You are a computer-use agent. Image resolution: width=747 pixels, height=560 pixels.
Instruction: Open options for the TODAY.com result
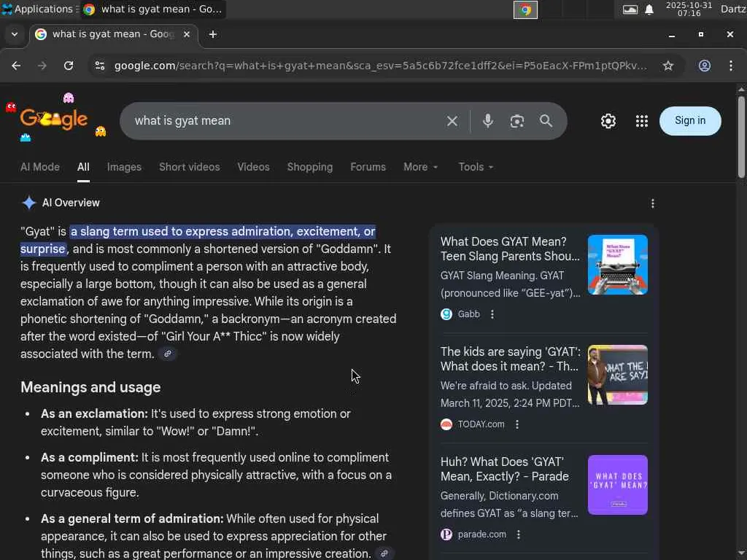click(x=517, y=424)
